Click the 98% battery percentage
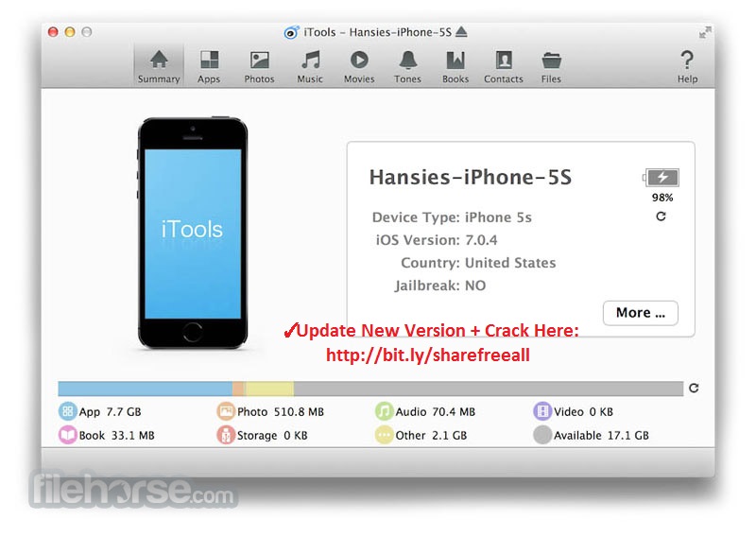The height and width of the screenshot is (537, 756). (x=662, y=198)
